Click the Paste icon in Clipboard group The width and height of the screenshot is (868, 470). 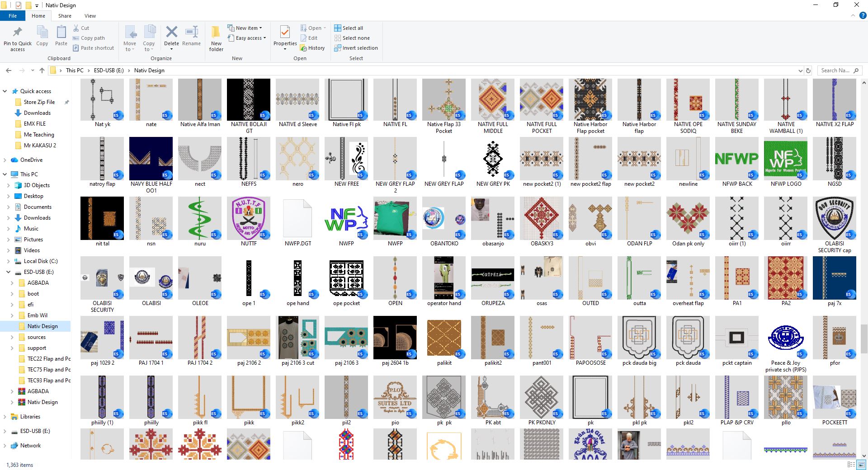coord(61,32)
